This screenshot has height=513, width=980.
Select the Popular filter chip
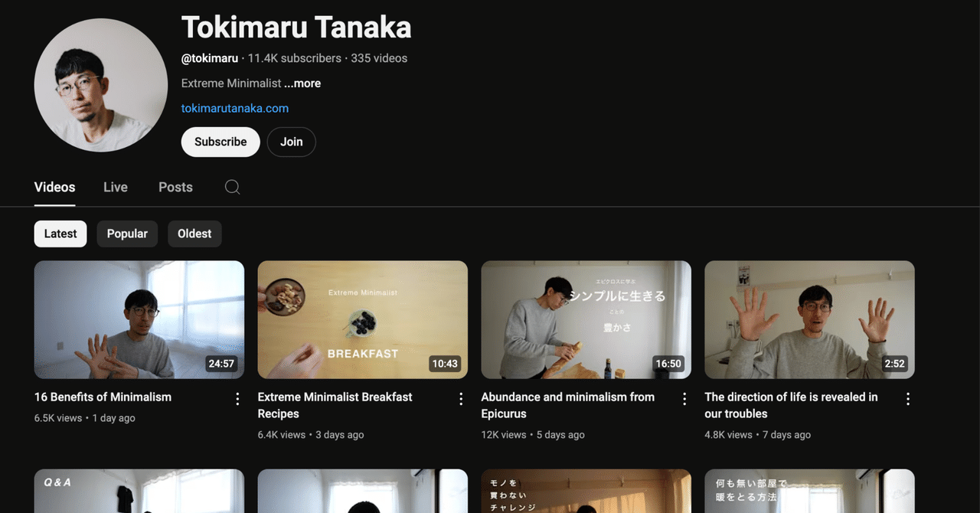click(127, 234)
